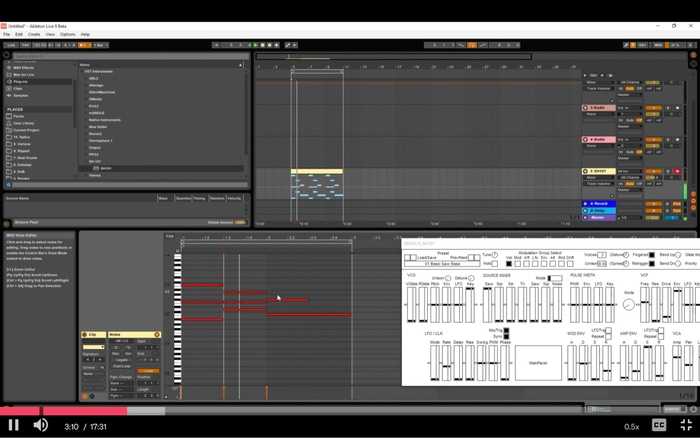Image resolution: width=700 pixels, height=438 pixels.
Task: Open the Help menu
Action: tap(85, 34)
